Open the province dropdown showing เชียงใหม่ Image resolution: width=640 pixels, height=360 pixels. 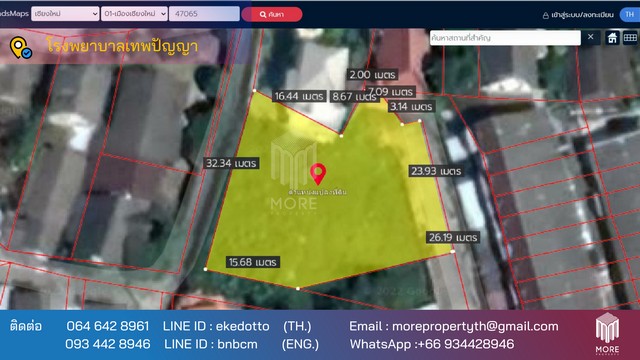click(x=65, y=13)
